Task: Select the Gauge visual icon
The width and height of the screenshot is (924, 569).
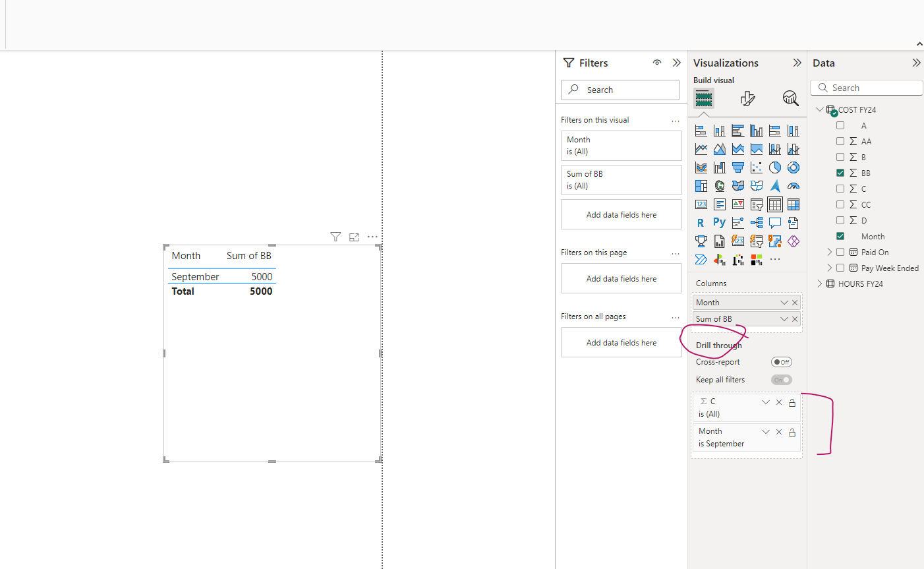Action: (794, 186)
